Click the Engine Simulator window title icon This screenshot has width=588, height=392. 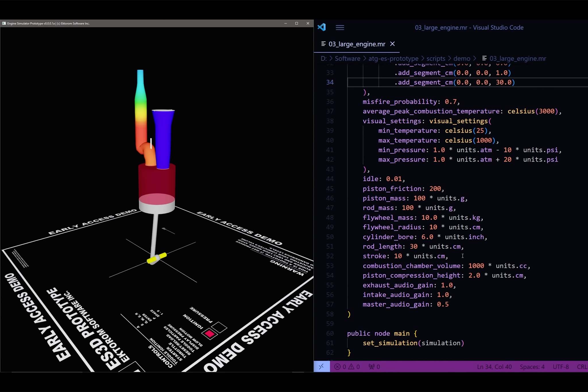tap(4, 23)
